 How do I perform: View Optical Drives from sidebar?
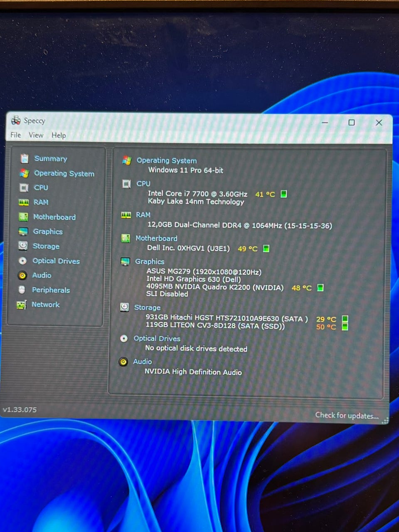click(56, 261)
